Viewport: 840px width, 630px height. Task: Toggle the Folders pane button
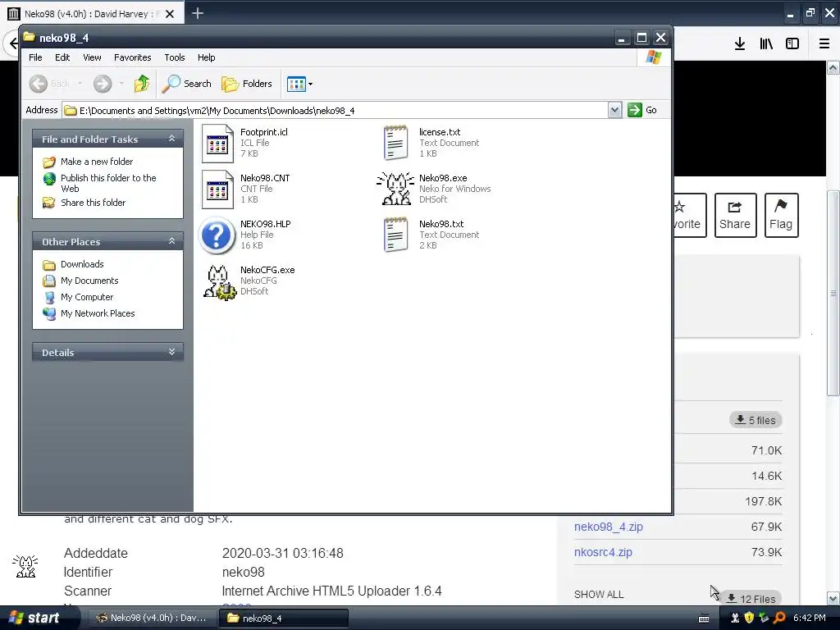point(247,84)
